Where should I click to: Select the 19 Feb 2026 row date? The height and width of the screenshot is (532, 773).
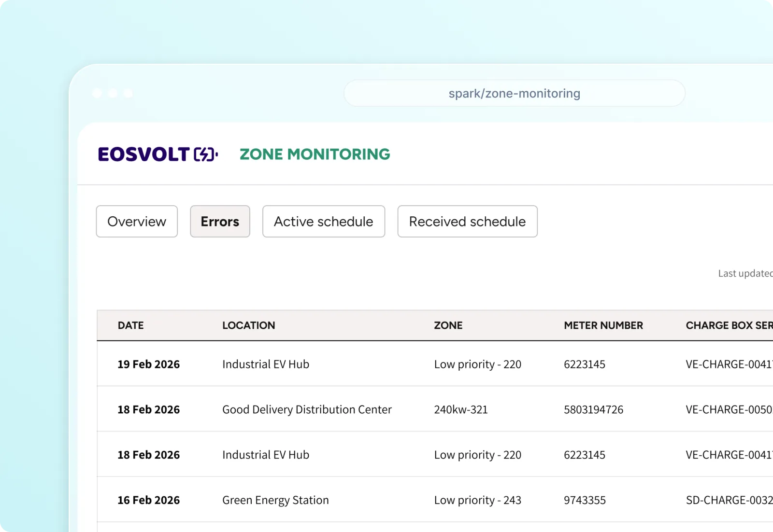click(148, 364)
